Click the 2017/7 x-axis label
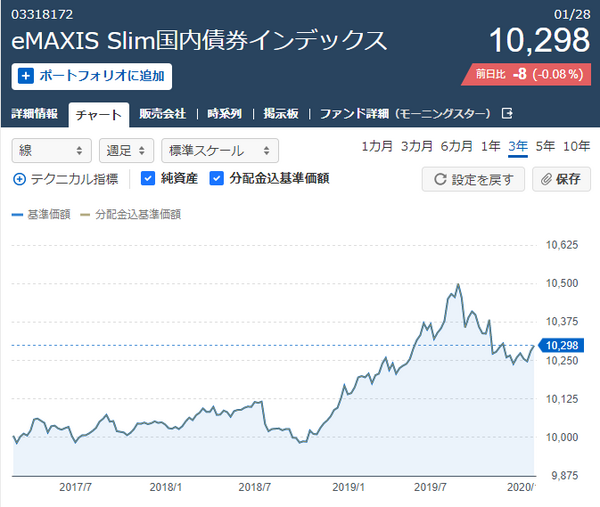The height and width of the screenshot is (507, 600). coord(75,487)
